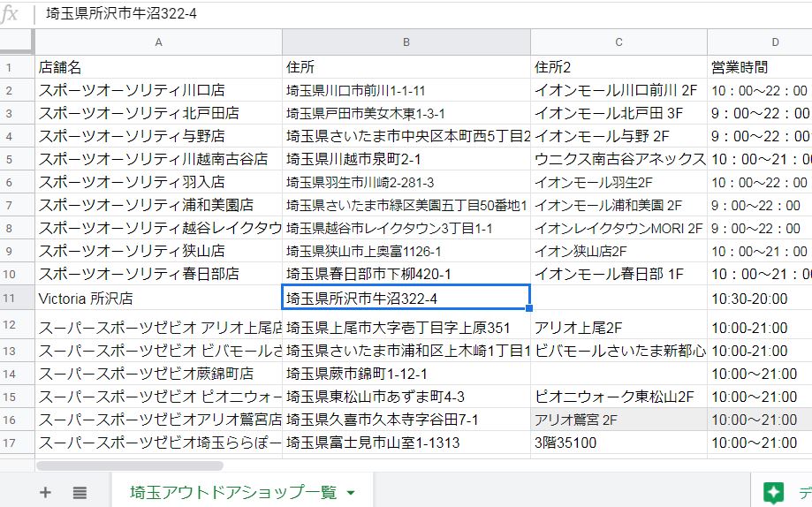Click the selected cell's fill handle
The width and height of the screenshot is (812, 507).
coord(529,308)
